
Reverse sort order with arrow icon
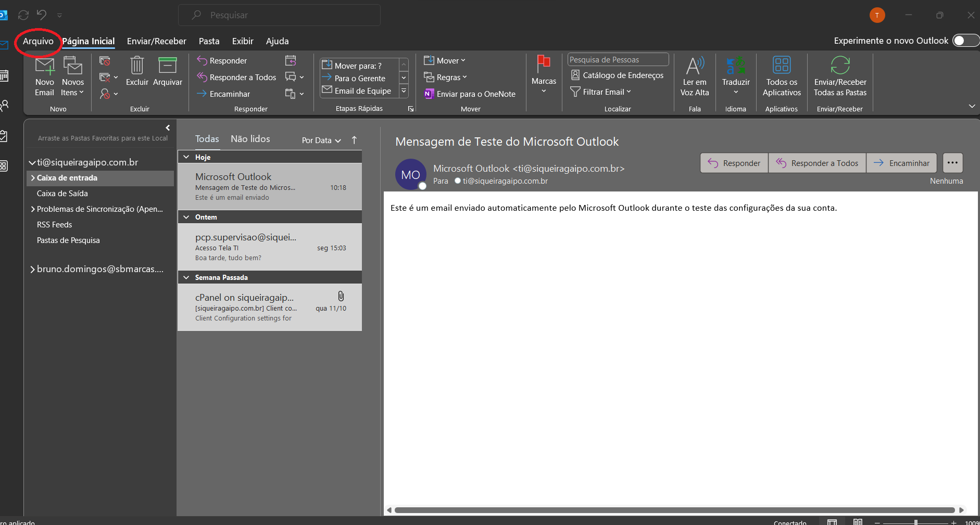pos(354,140)
